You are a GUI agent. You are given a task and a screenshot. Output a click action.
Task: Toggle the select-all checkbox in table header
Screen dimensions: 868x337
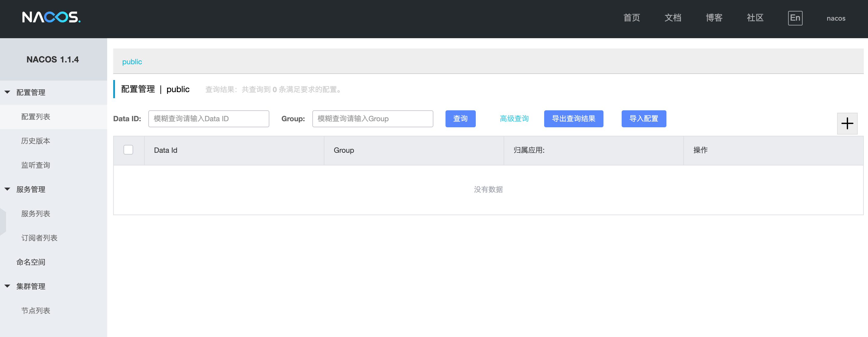tap(128, 150)
